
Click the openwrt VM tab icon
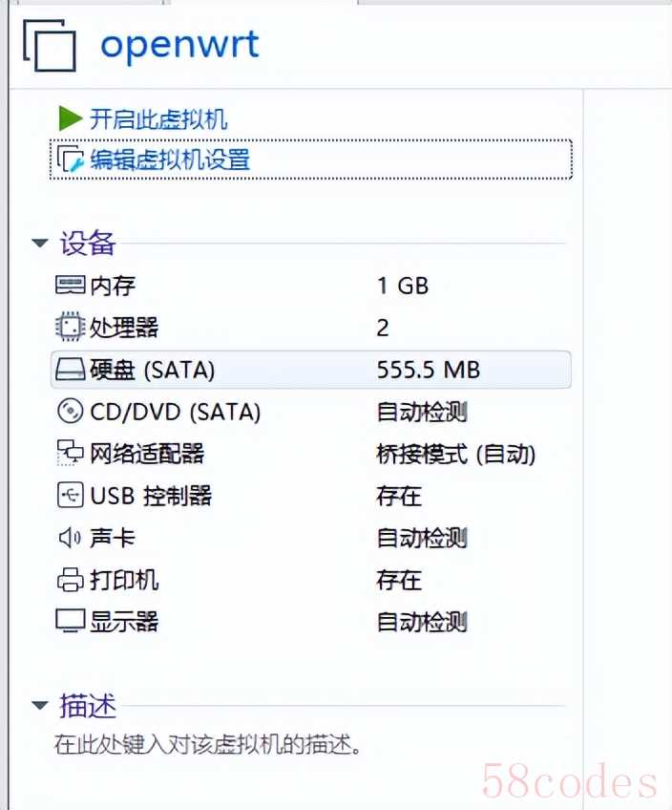[50, 45]
